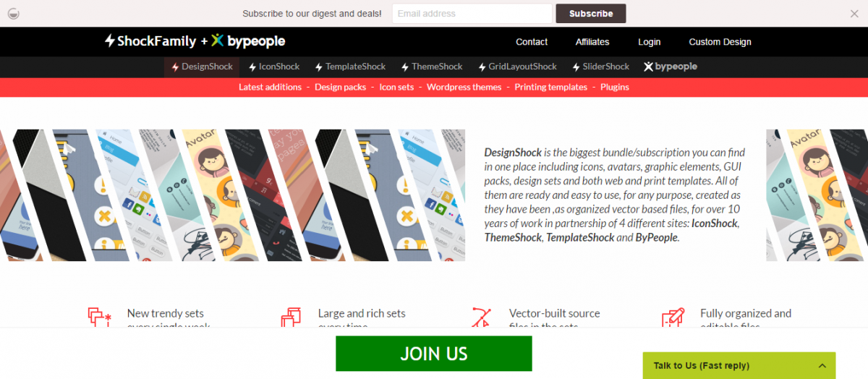Image resolution: width=868 pixels, height=379 pixels.
Task: Click the Subscribe button
Action: [591, 13]
